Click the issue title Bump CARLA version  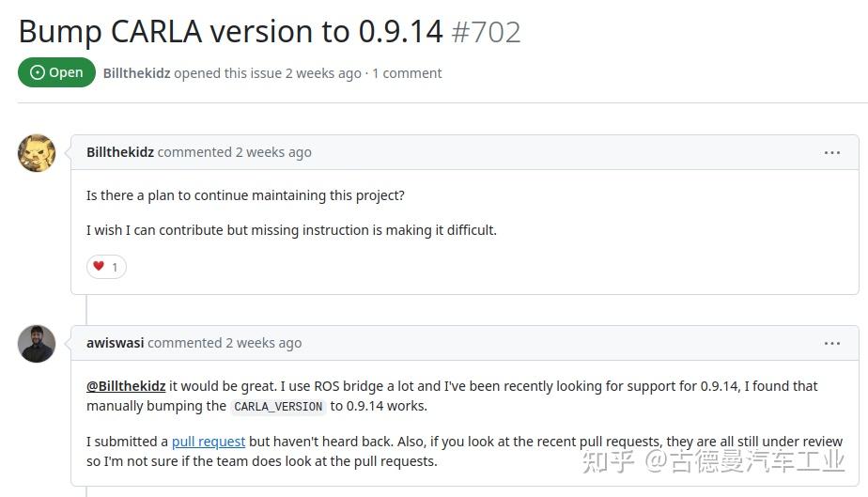[x=230, y=31]
